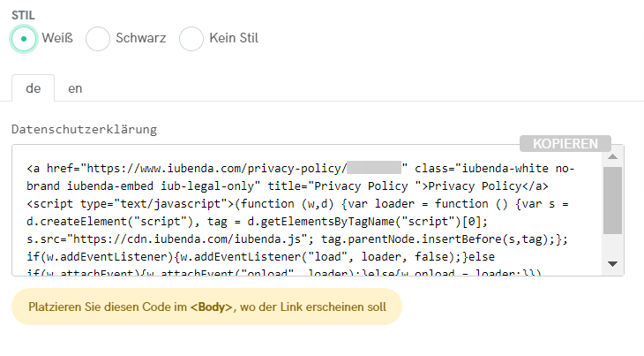Click the scrollbar track below the thumb

pyautogui.click(x=613, y=245)
